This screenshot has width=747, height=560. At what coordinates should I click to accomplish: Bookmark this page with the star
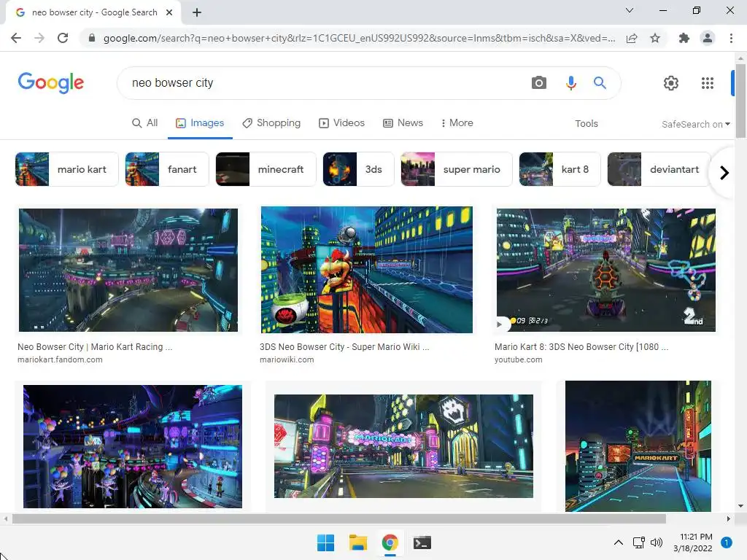pos(655,38)
